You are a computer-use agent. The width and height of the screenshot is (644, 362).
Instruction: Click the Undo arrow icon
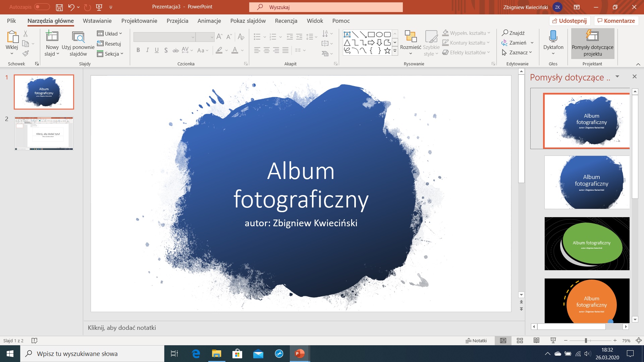(71, 7)
